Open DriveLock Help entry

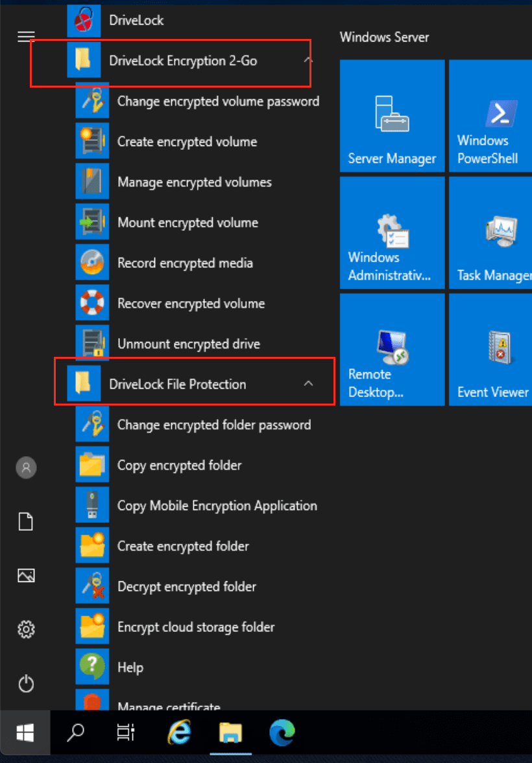[130, 668]
